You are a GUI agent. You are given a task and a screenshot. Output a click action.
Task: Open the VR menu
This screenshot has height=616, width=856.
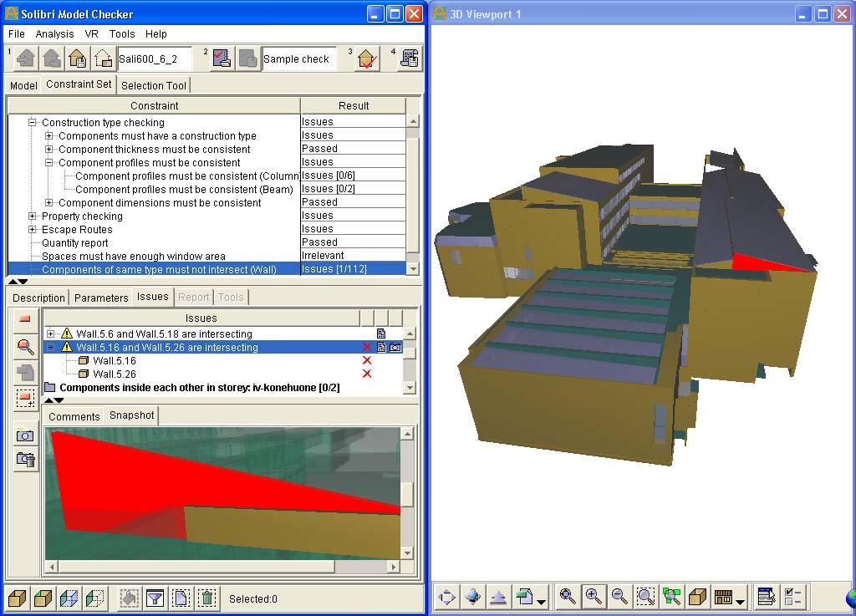click(x=91, y=33)
